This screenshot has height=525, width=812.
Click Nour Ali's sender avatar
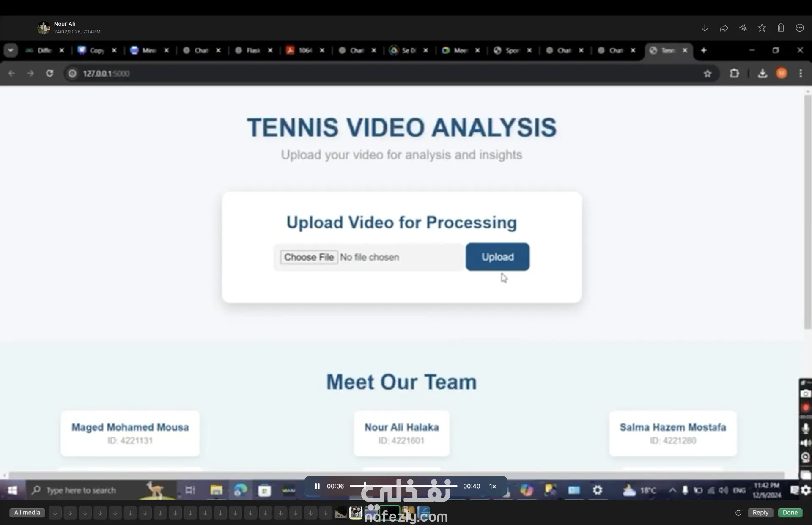point(44,28)
